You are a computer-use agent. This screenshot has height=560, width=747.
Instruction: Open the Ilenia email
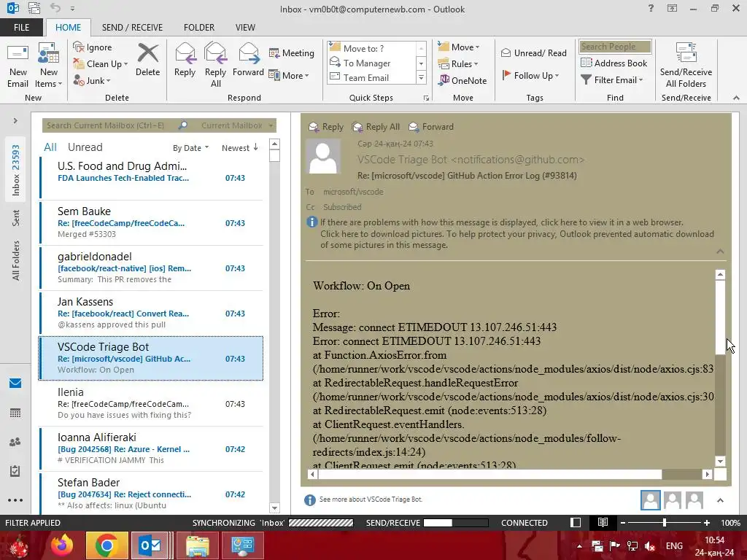click(152, 403)
